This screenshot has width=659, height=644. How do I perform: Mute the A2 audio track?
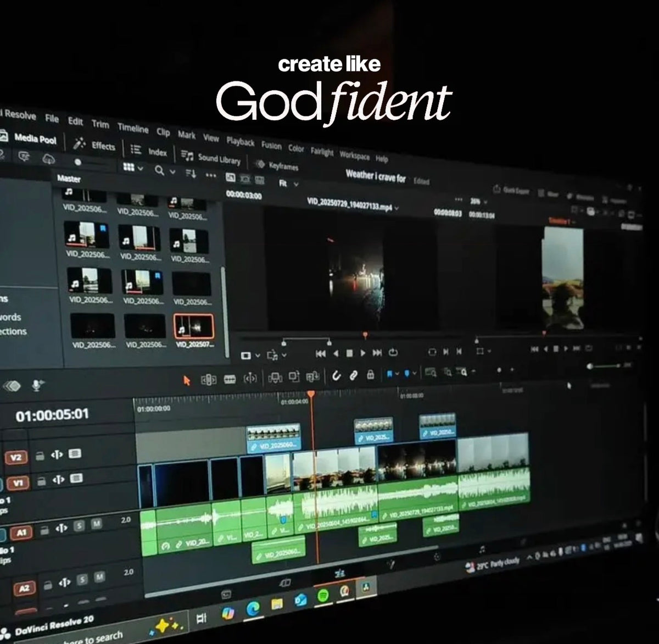pyautogui.click(x=99, y=577)
